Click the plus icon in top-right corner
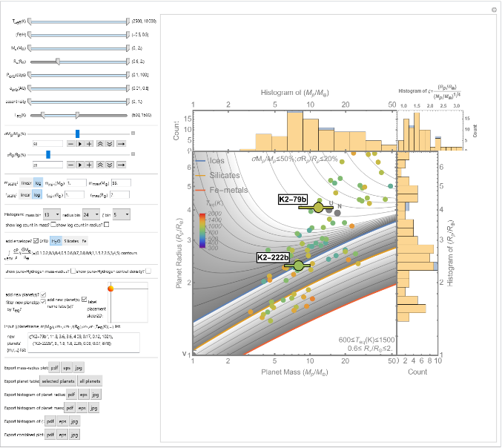The width and height of the screenshot is (502, 448). (x=495, y=9)
